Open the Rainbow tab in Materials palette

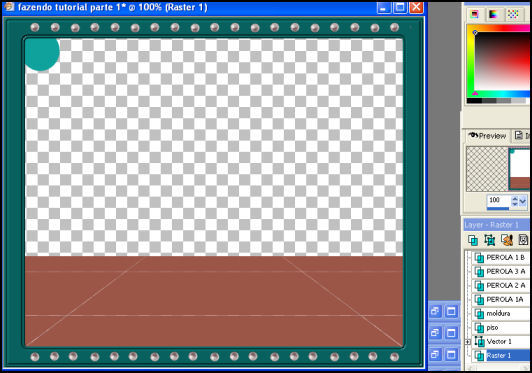pos(494,14)
